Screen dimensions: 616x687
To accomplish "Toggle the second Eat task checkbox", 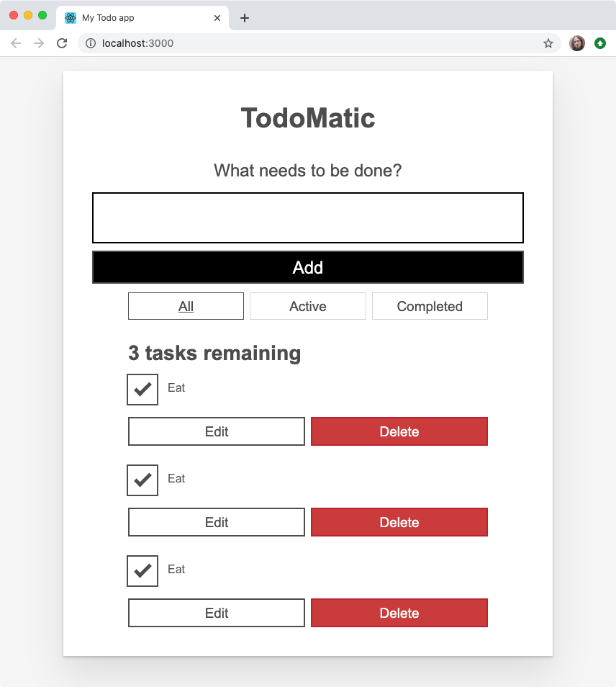I will pos(142,480).
